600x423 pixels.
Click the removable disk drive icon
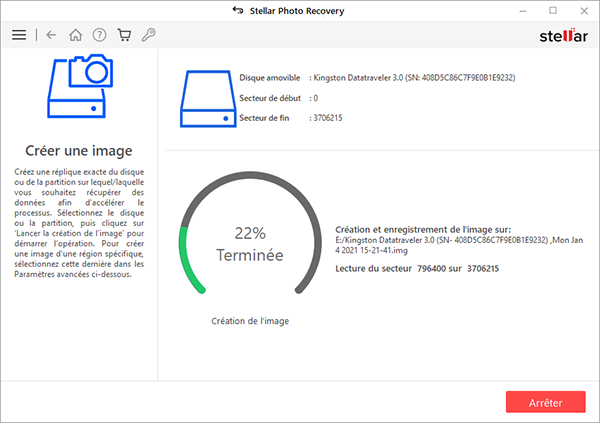[x=208, y=99]
